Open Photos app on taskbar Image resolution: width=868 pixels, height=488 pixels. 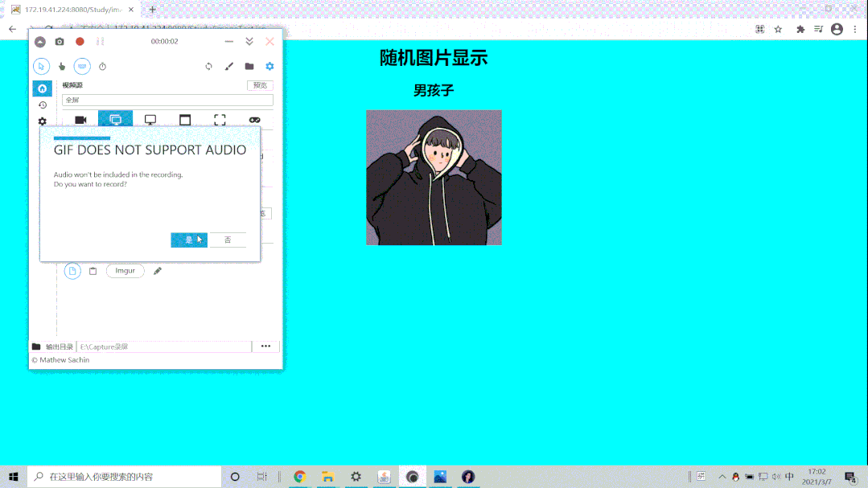[440, 477]
